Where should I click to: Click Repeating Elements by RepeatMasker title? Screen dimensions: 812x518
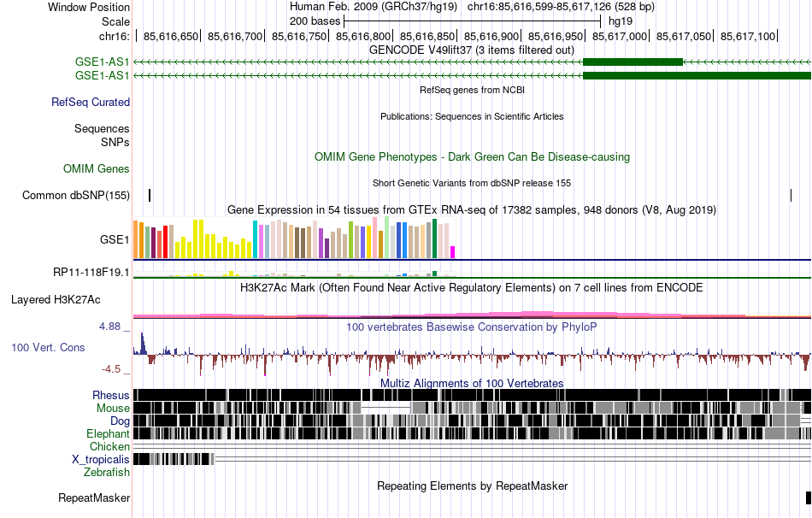point(472,486)
